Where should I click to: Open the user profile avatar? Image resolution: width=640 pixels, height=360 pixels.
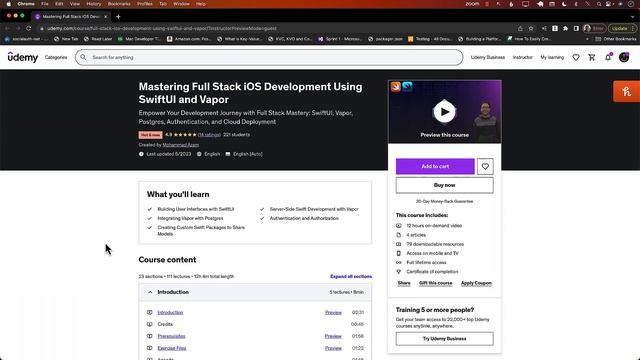pyautogui.click(x=624, y=57)
